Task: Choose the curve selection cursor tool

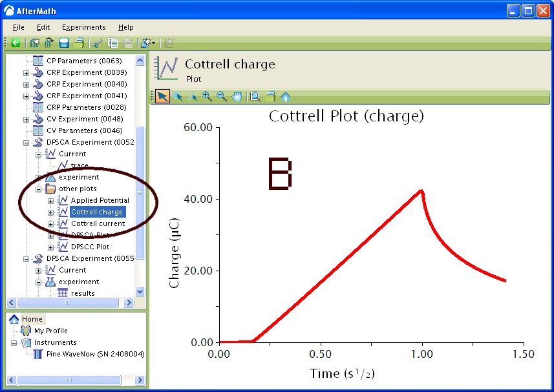Action: [193, 96]
